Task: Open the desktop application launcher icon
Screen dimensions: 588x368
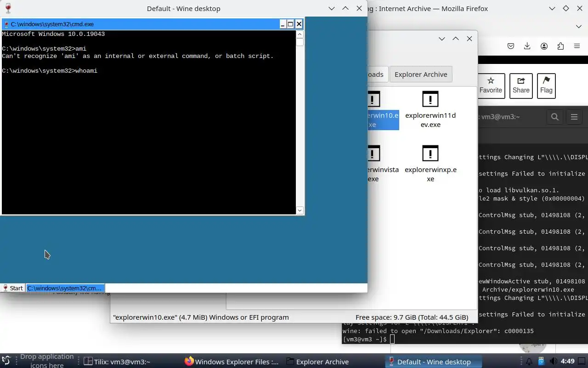Action: [6, 361]
